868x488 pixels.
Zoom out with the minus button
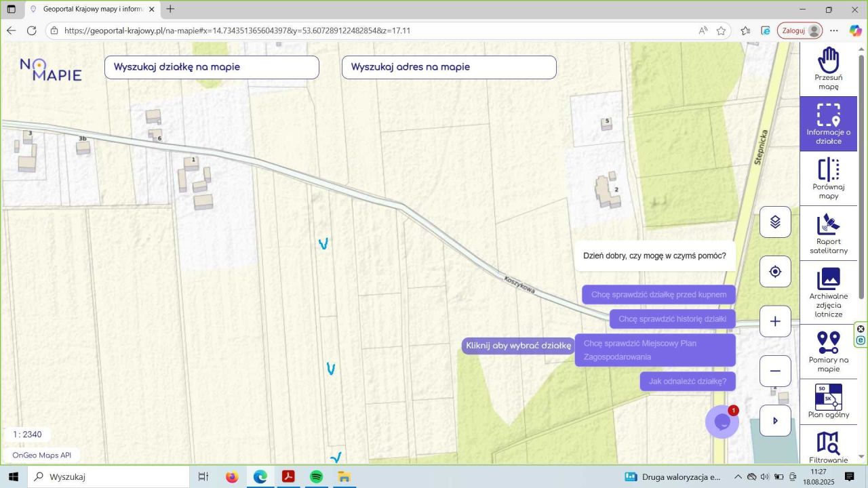[x=775, y=371]
